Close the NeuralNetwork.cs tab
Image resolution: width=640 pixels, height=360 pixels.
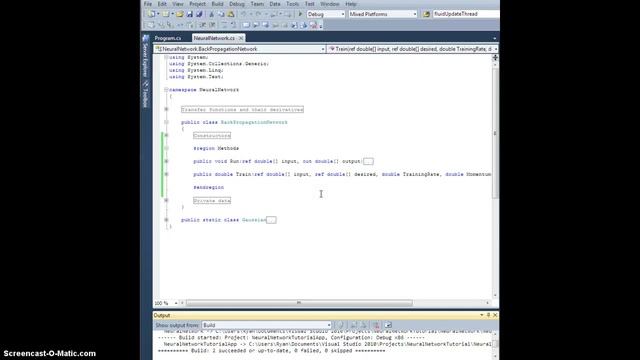(x=241, y=38)
